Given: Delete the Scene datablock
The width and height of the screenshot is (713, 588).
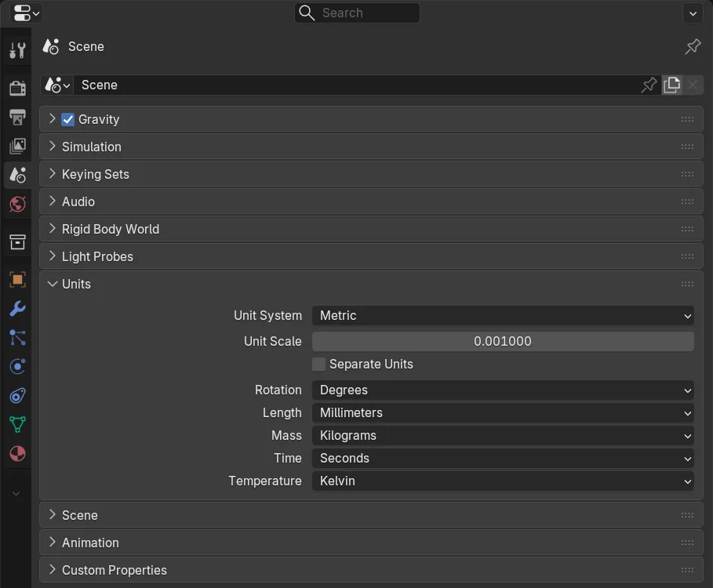Looking at the screenshot, I should click(692, 85).
